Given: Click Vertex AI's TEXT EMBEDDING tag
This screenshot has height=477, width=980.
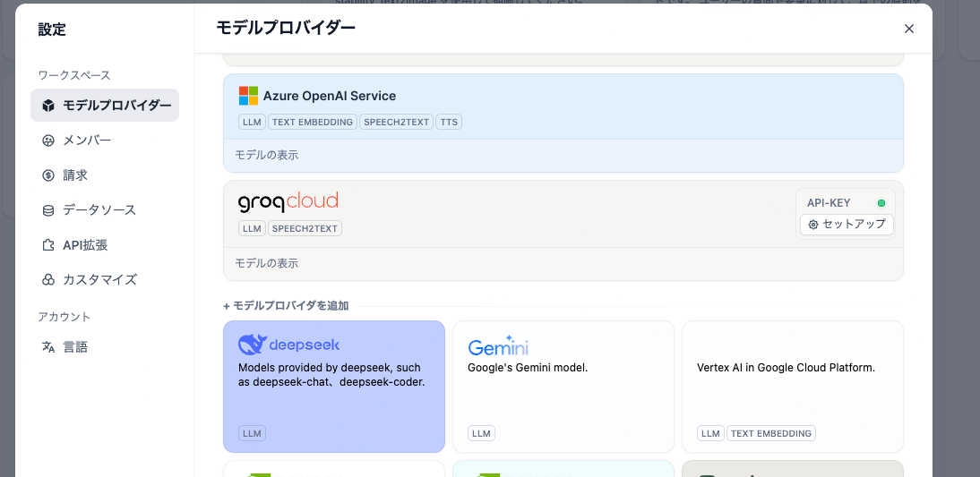Looking at the screenshot, I should tap(771, 433).
